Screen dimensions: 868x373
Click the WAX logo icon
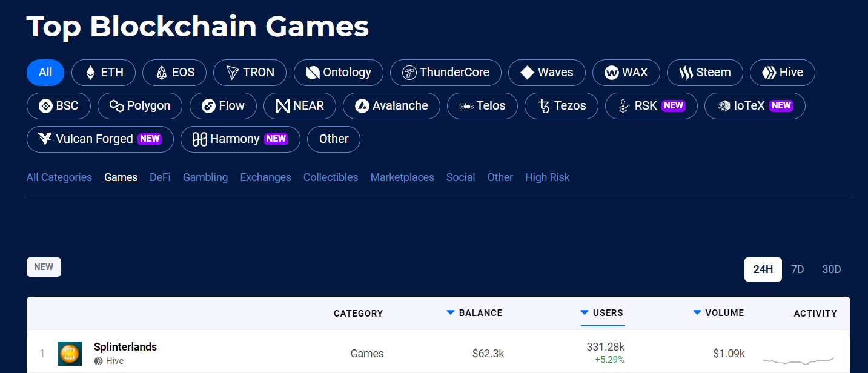[612, 73]
